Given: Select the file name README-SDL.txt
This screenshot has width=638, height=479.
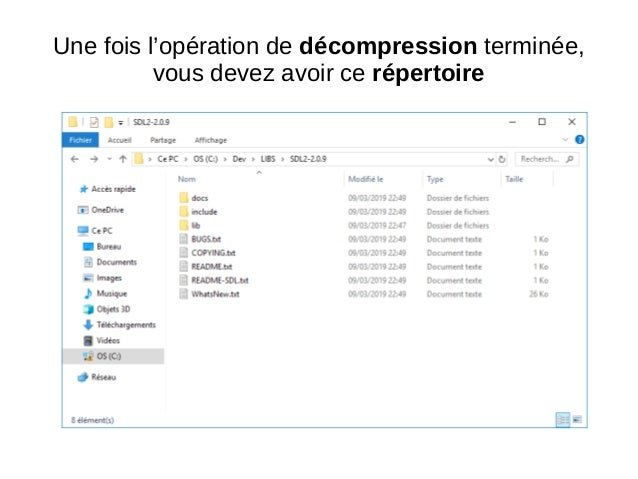Looking at the screenshot, I should [x=220, y=280].
